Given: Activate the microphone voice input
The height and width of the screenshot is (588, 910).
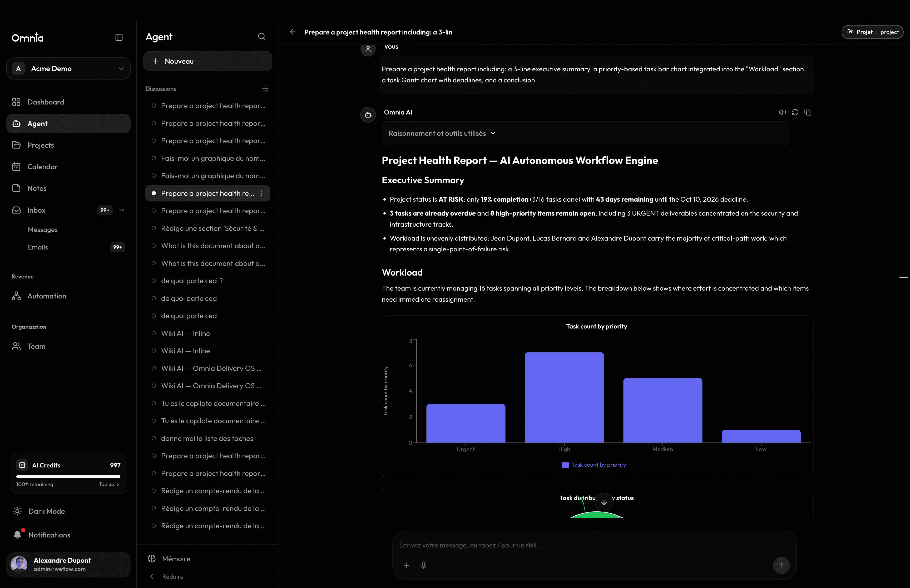Looking at the screenshot, I should pos(423,565).
